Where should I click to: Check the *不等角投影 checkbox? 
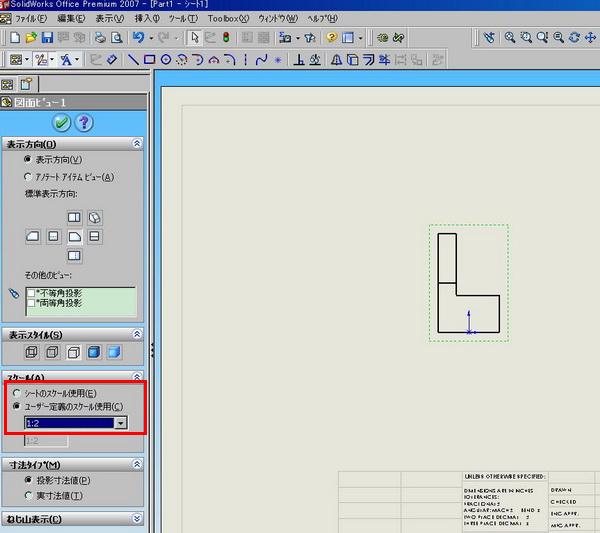(x=31, y=293)
